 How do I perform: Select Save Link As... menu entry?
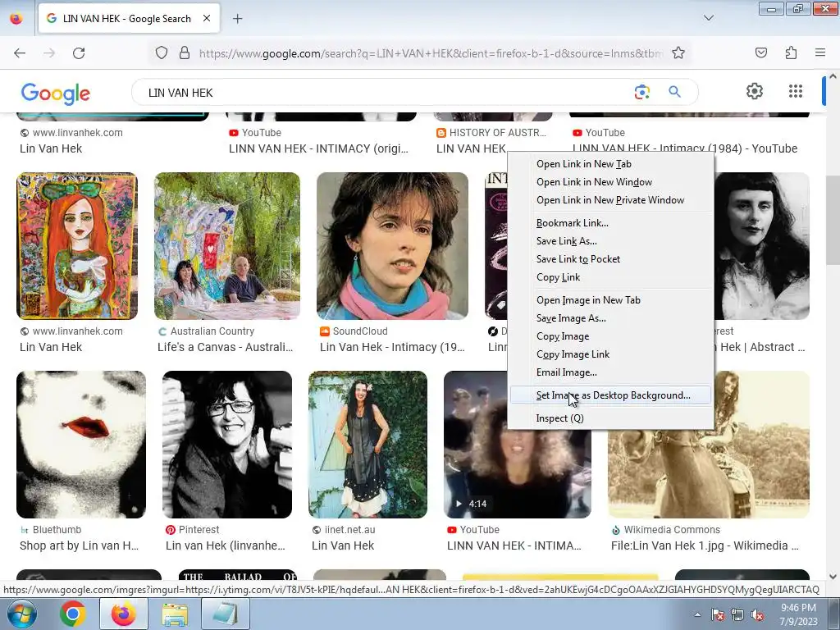[610, 241]
